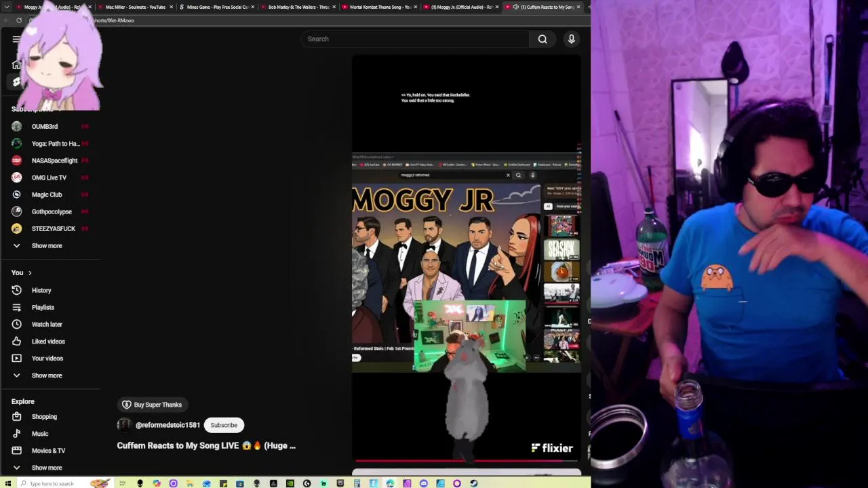Open the Cuffem Reacts to My Song title
Viewport: 868px width, 488px height.
click(x=206, y=445)
